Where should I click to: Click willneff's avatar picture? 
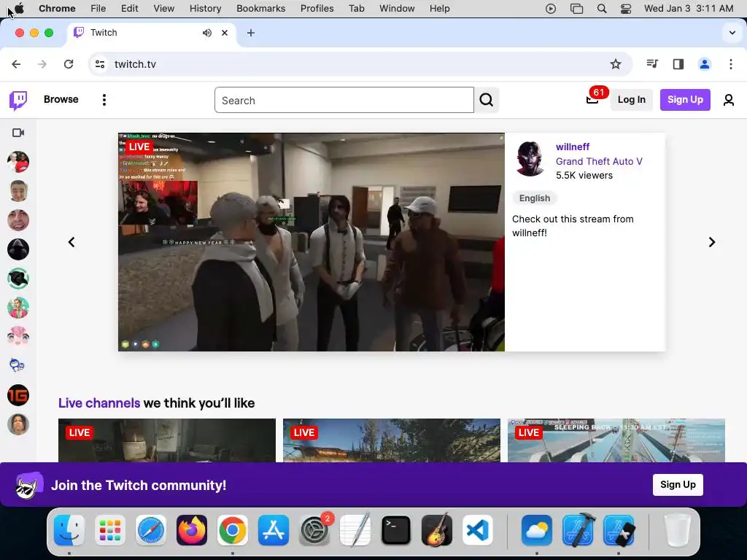click(x=530, y=159)
